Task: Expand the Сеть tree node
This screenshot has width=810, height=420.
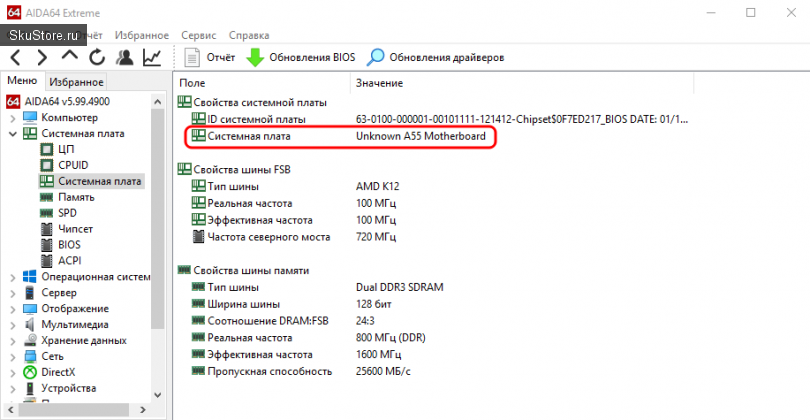Action: coord(12,357)
